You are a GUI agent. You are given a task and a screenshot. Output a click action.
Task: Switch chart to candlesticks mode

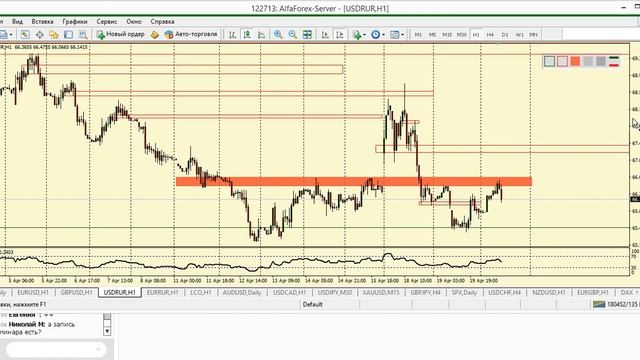pyautogui.click(x=247, y=35)
